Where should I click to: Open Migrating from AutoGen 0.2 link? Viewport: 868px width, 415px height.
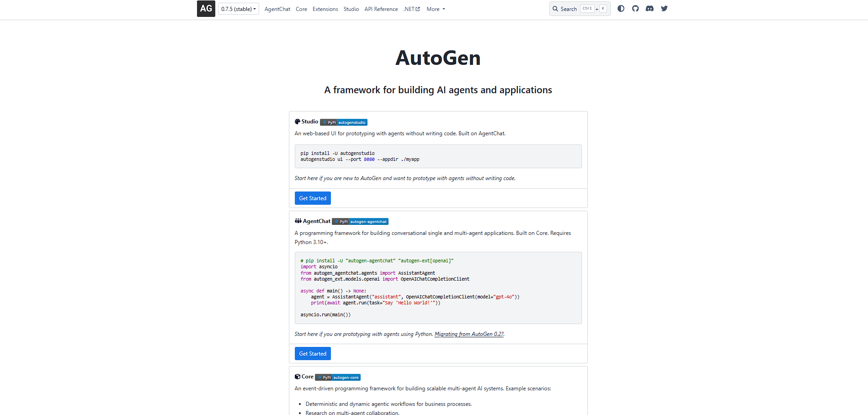coord(468,334)
